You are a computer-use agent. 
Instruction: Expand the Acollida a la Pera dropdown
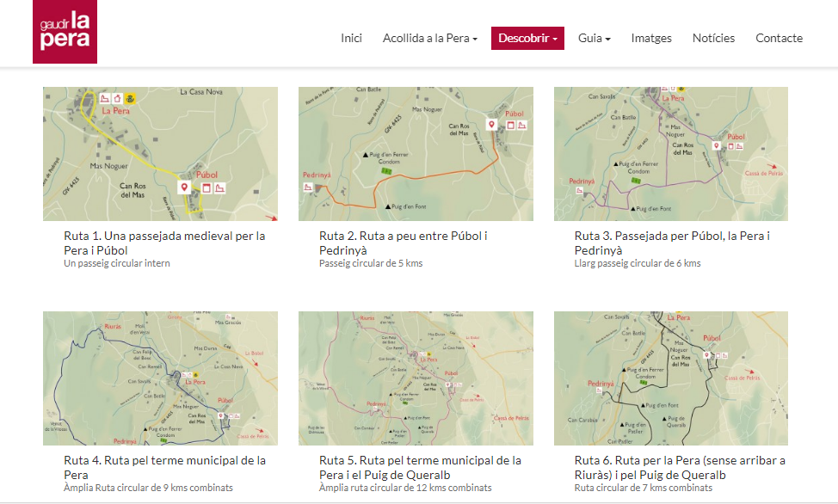pyautogui.click(x=429, y=38)
